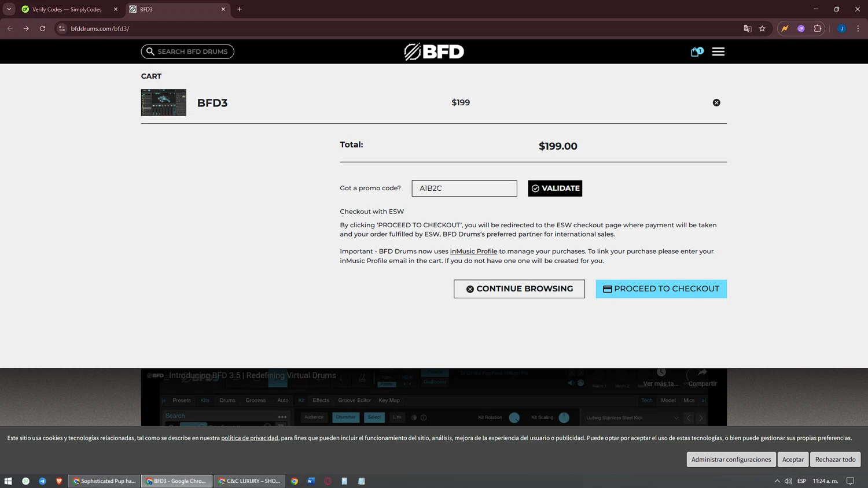Open the política de privacidad link

click(249, 438)
